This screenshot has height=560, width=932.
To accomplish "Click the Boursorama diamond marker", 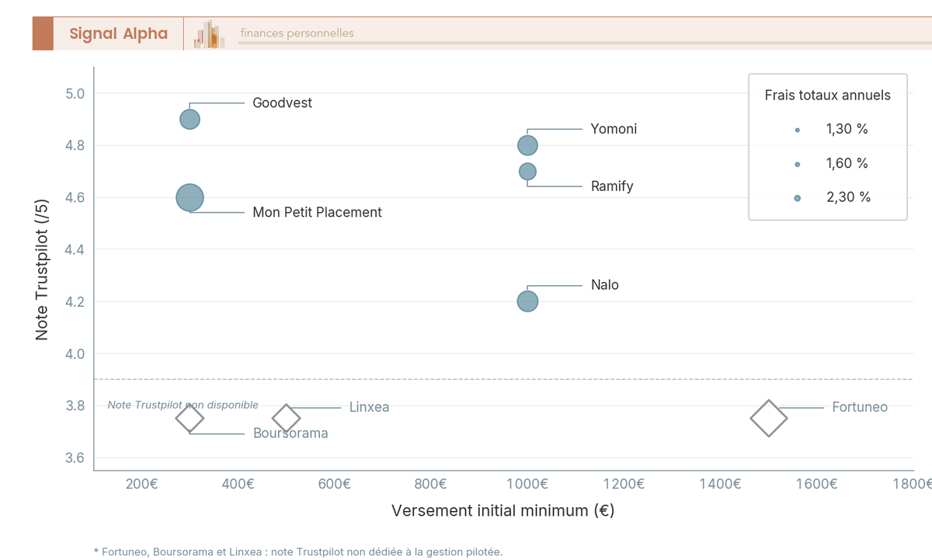I will point(190,418).
